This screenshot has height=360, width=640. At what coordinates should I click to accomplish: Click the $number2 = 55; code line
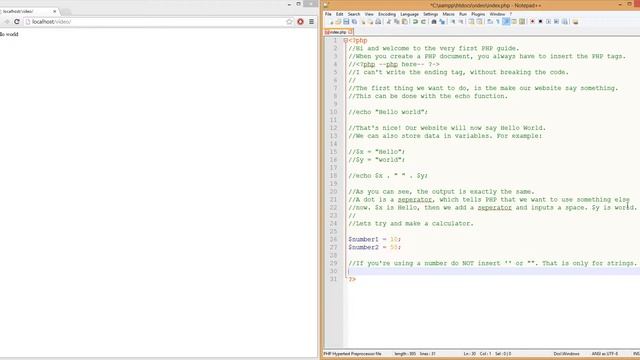click(x=375, y=247)
